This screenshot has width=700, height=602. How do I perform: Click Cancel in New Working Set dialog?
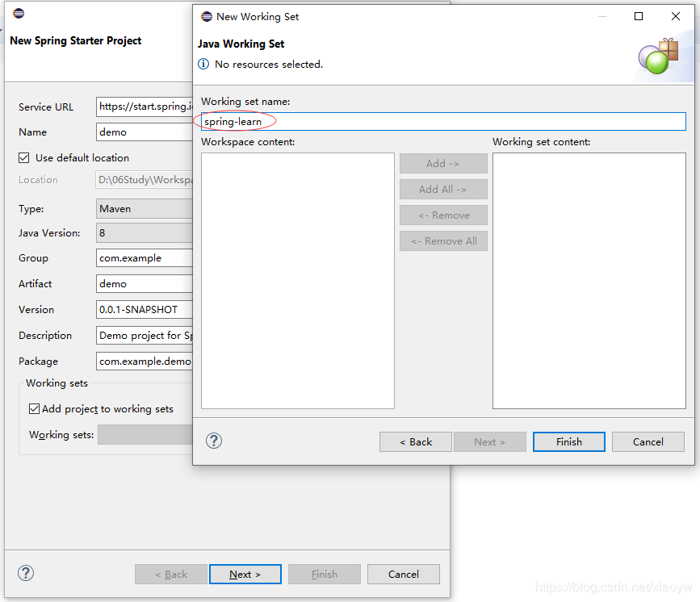tap(648, 441)
